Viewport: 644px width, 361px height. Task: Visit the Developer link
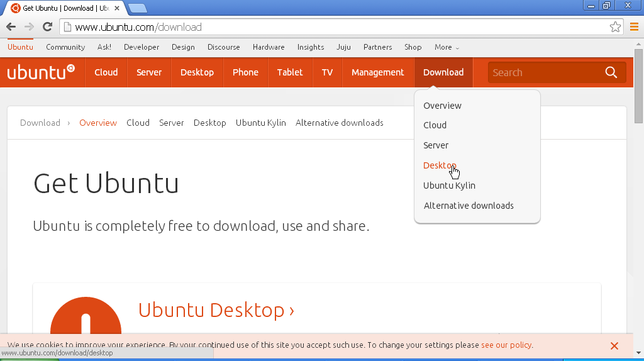coord(142,47)
